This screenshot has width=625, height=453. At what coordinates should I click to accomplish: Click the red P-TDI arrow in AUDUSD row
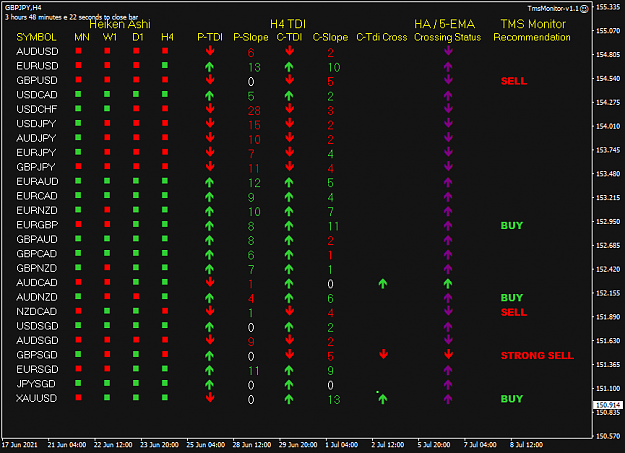(210, 51)
